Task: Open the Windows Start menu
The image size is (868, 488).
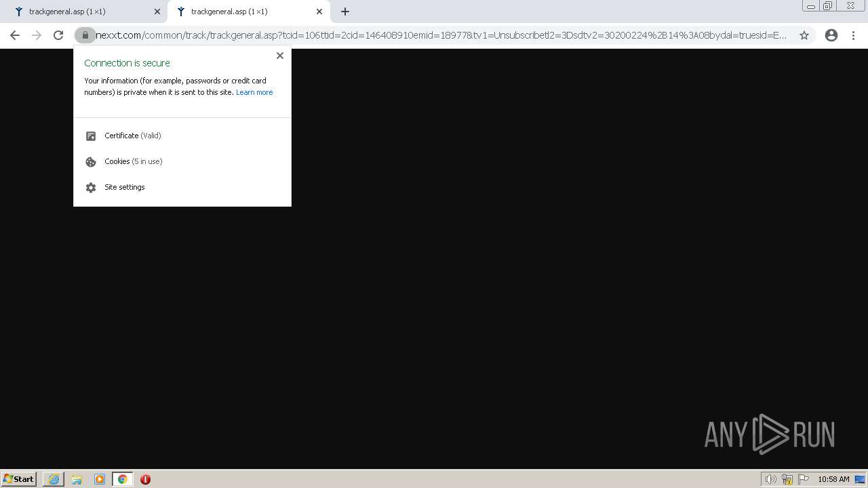Action: 19,479
